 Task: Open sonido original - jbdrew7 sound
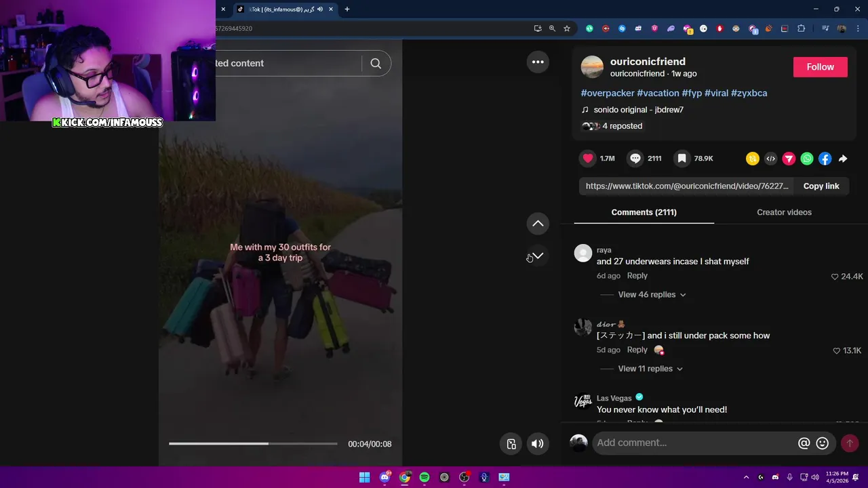click(638, 110)
